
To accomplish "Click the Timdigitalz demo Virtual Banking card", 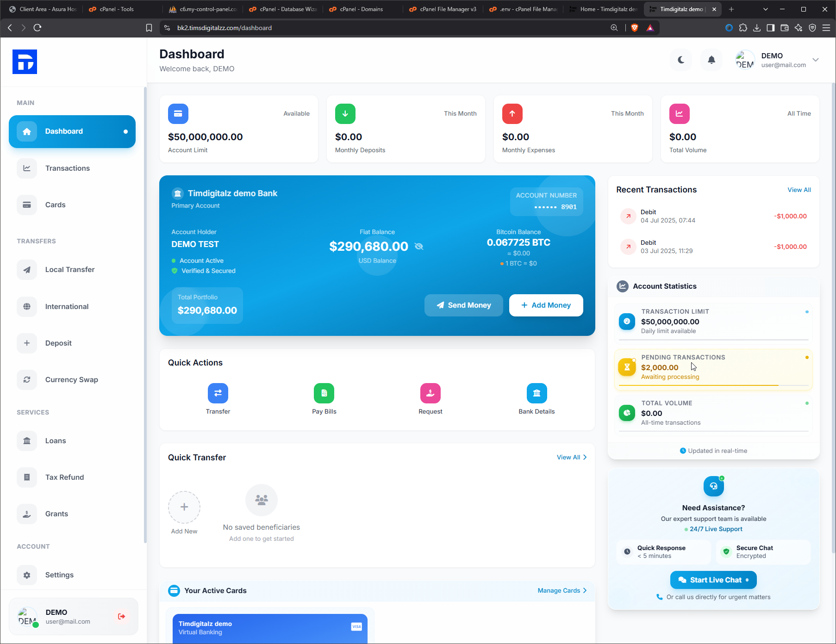I will [270, 629].
